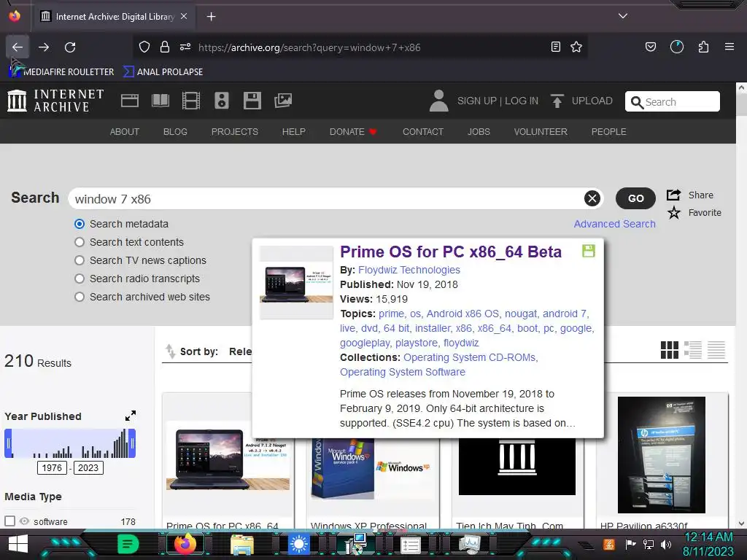Click the UPLOAD button
Viewport: 747px width, 560px height.
click(x=581, y=101)
